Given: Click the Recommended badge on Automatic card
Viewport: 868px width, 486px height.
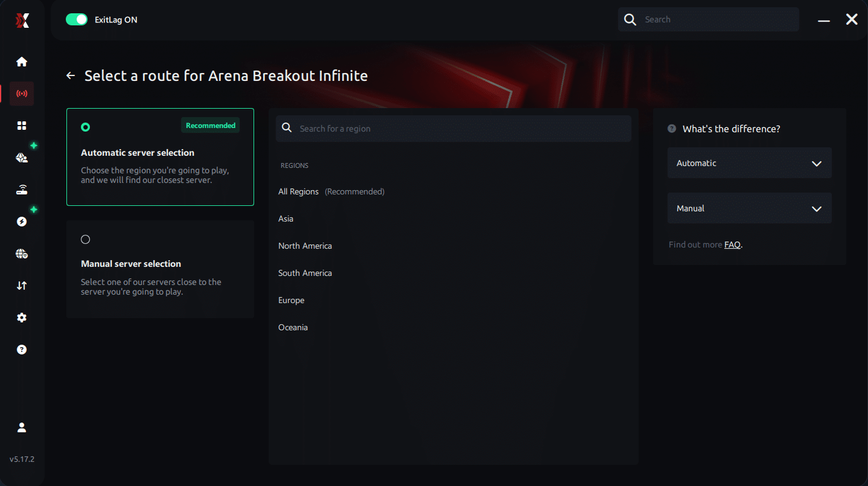Looking at the screenshot, I should 211,125.
